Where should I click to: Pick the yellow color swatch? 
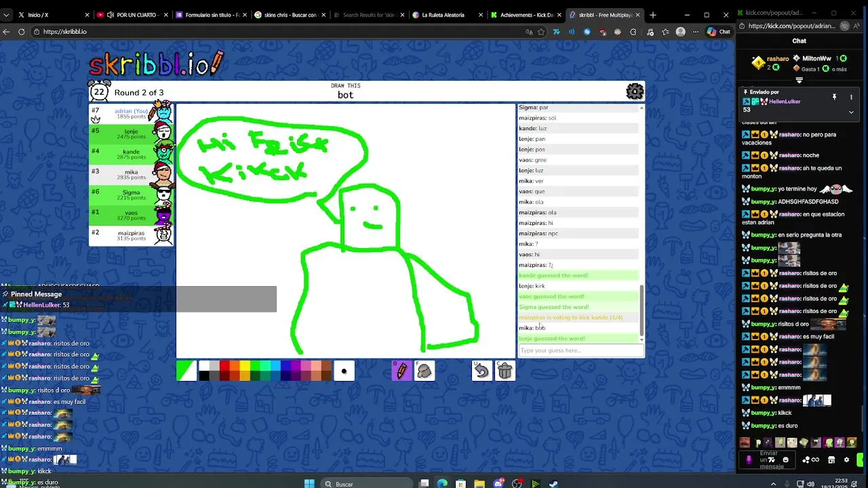[245, 366]
